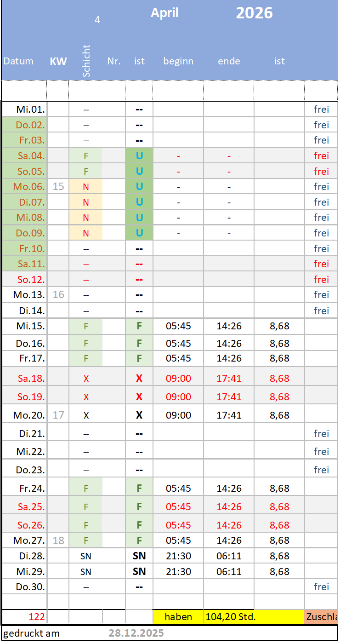Select the Mi.01. date cell
Image resolution: width=340 pixels, height=644 pixels.
click(x=31, y=109)
